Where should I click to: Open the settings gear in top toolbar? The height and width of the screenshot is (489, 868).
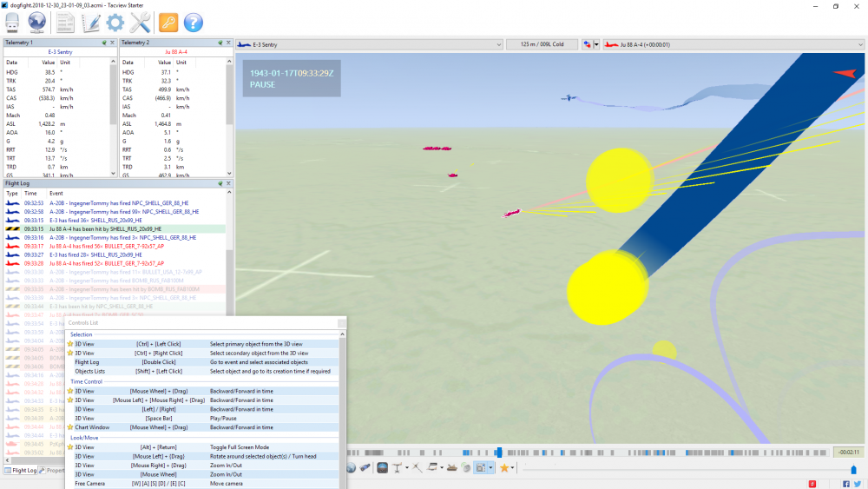[115, 23]
